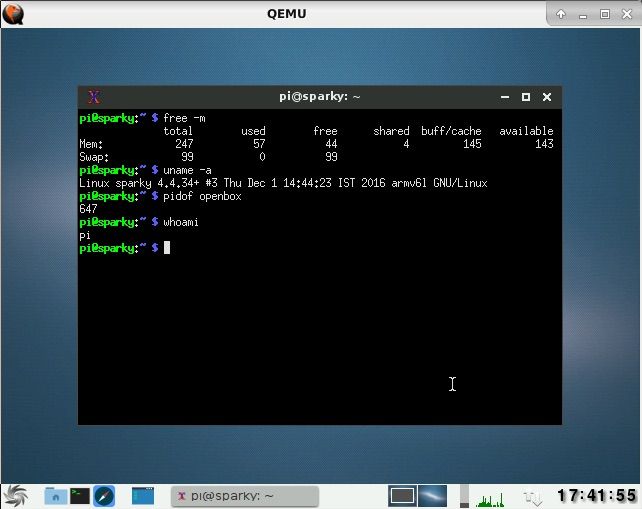Viewport: 642px width, 509px height.
Task: Click the 'Mem:' row label
Action: 91,144
